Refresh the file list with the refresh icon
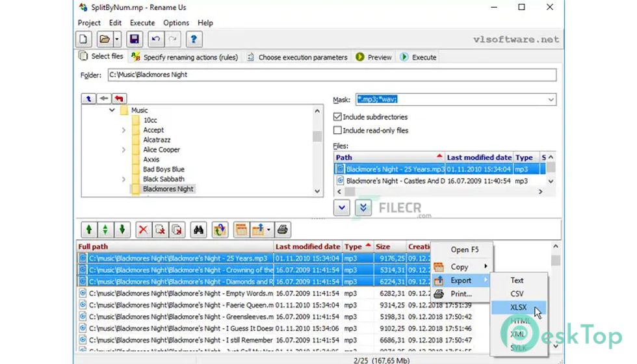This screenshot has height=364, width=637. pyautogui.click(x=220, y=230)
